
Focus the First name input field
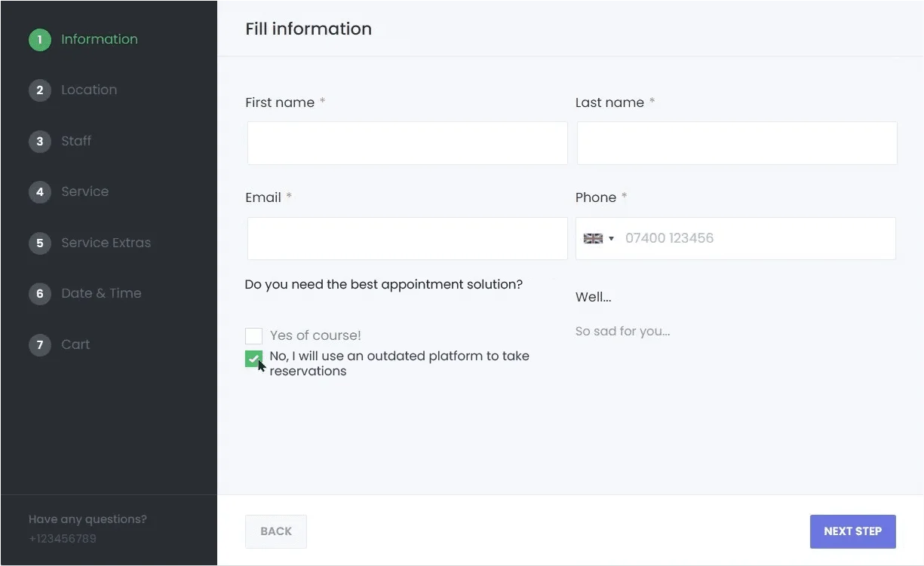tap(407, 143)
